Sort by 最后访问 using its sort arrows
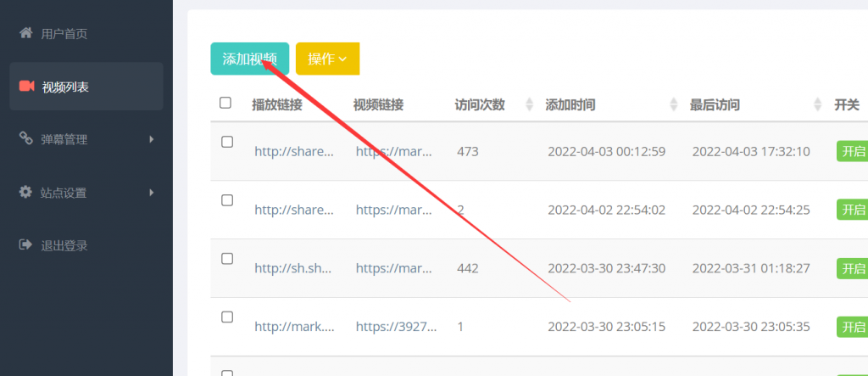 tap(818, 104)
